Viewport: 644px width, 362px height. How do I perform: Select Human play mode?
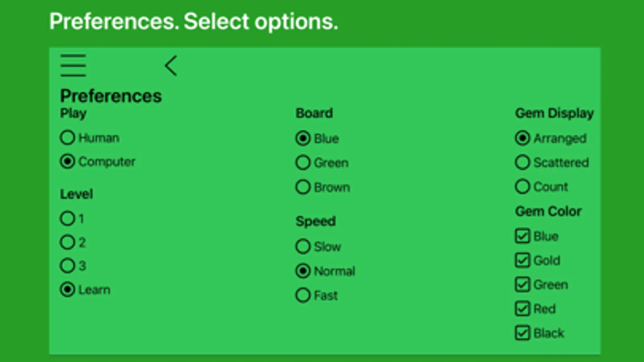pyautogui.click(x=68, y=138)
